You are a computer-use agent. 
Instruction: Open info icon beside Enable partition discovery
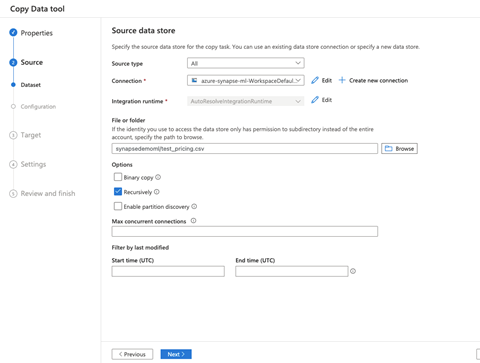coord(194,207)
